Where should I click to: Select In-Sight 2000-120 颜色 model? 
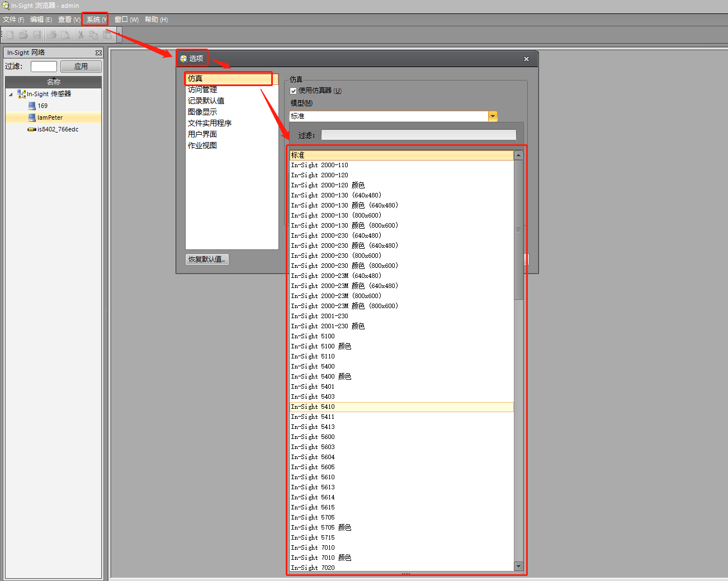coord(401,186)
